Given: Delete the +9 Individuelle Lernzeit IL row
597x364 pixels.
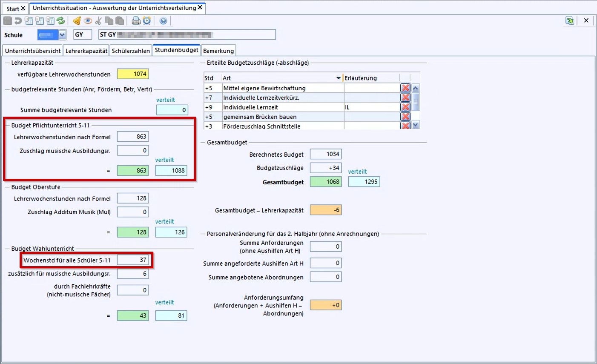Looking at the screenshot, I should point(405,107).
